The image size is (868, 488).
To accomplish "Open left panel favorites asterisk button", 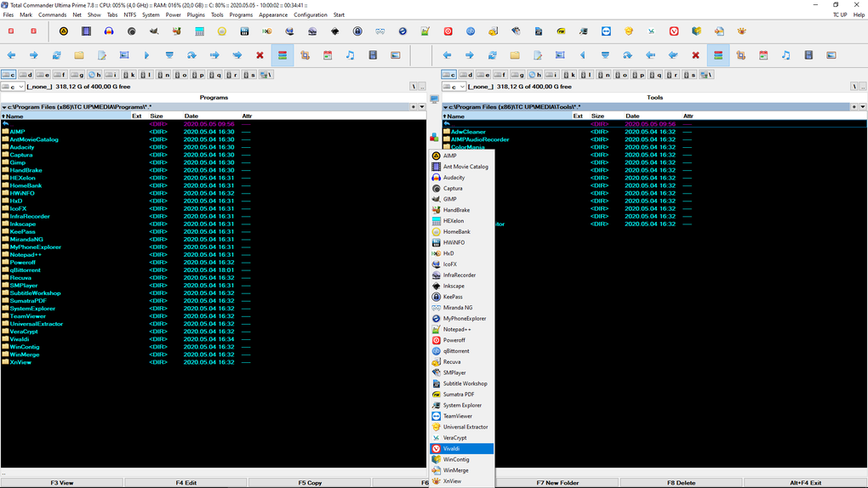I will point(414,107).
